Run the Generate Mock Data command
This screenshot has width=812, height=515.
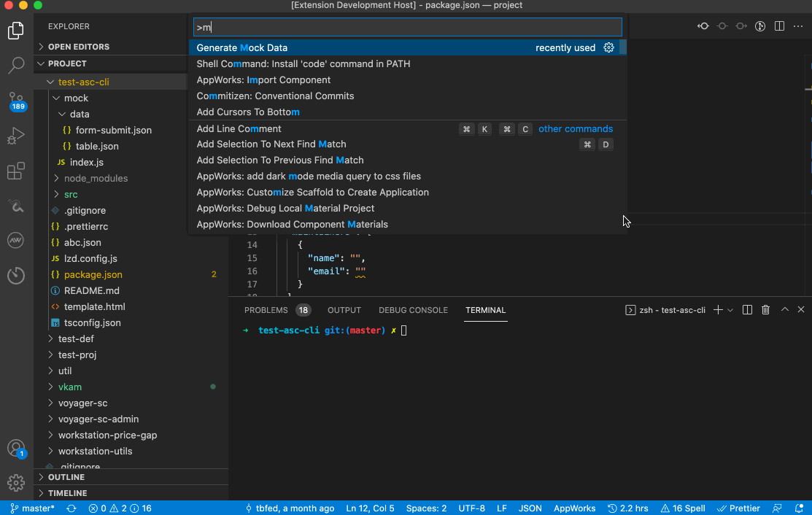(x=408, y=47)
